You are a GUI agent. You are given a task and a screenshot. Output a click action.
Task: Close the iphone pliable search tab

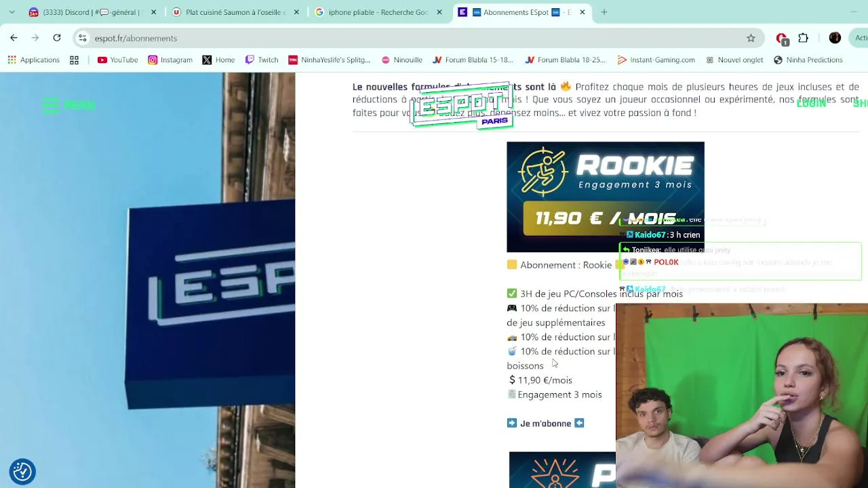click(439, 12)
